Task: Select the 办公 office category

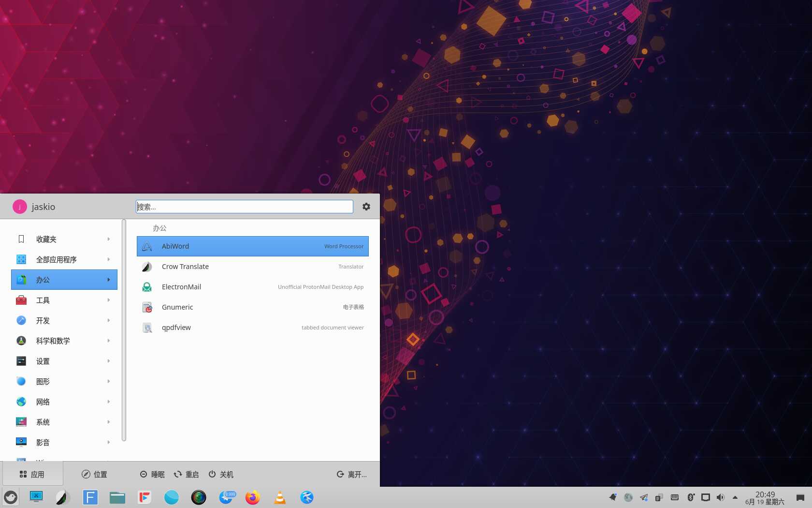Action: pyautogui.click(x=64, y=280)
